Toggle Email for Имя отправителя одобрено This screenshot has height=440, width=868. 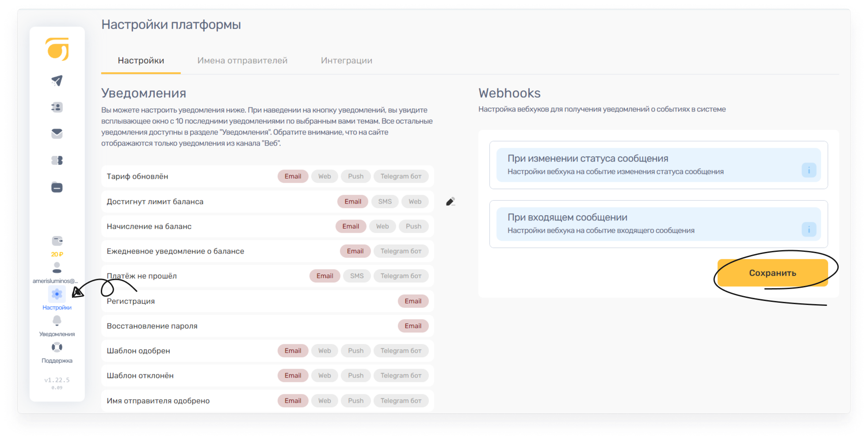[293, 401]
